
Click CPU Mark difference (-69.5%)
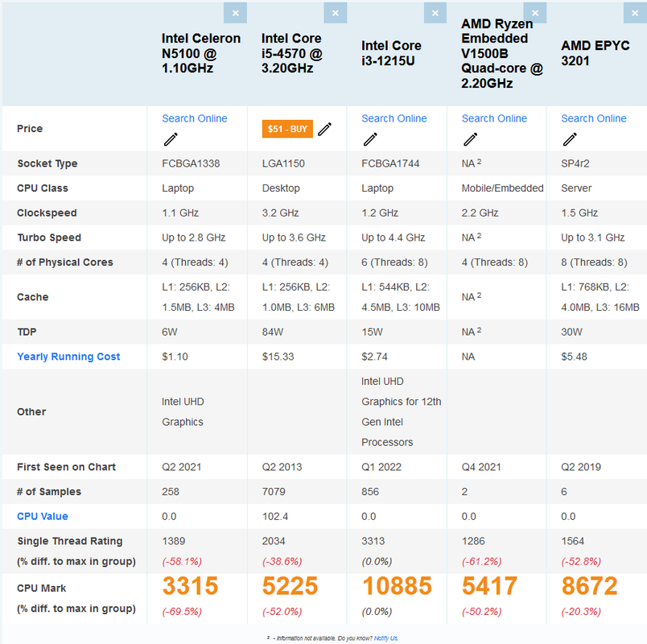pos(182,611)
